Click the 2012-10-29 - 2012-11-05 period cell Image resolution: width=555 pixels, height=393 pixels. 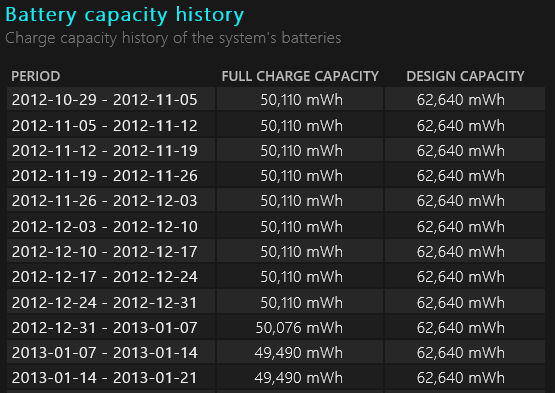click(111, 99)
